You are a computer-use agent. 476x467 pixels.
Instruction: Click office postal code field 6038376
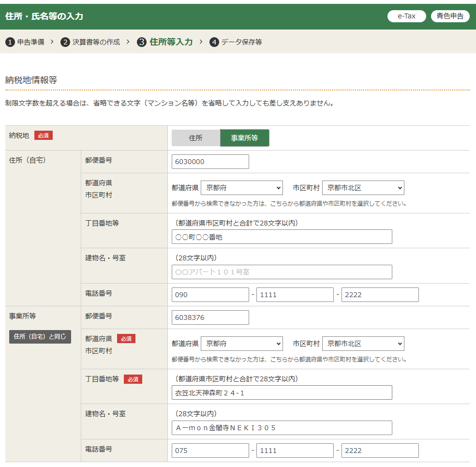coord(210,317)
